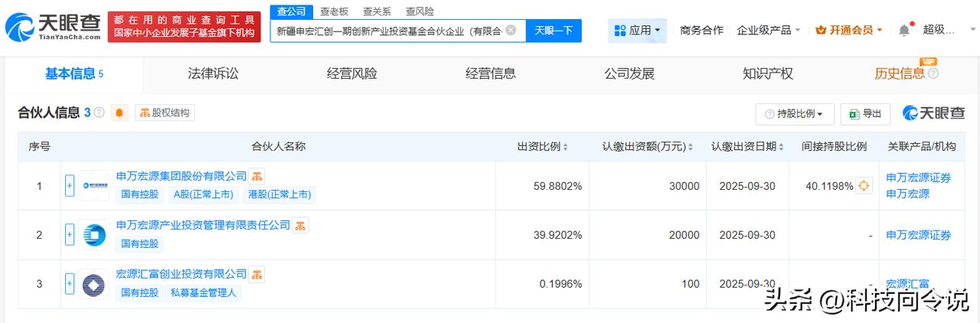Screen dimensions: 980x323
Task: Open 申万宏源证券 related link in row 2
Action: tap(919, 235)
